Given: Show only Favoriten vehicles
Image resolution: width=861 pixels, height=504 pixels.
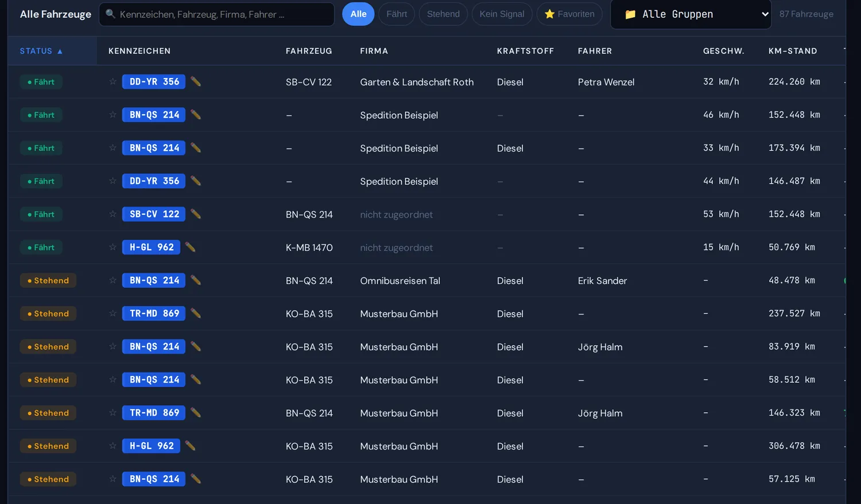Looking at the screenshot, I should point(569,14).
